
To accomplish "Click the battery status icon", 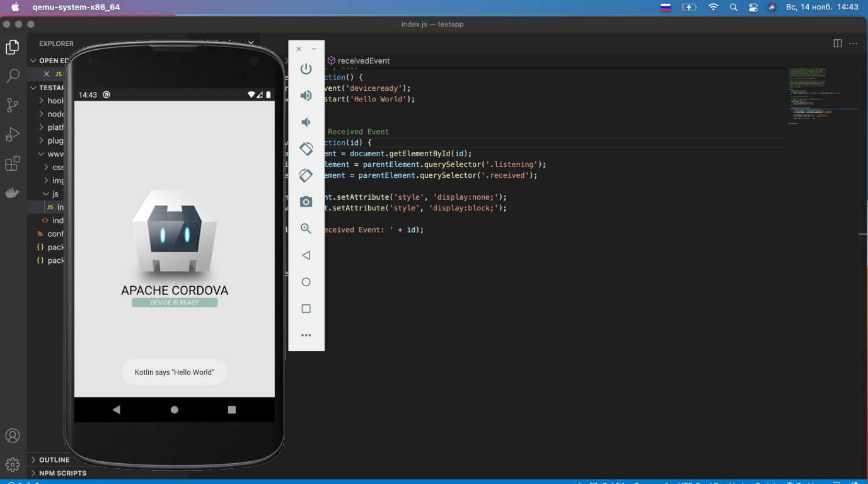I will (x=690, y=7).
